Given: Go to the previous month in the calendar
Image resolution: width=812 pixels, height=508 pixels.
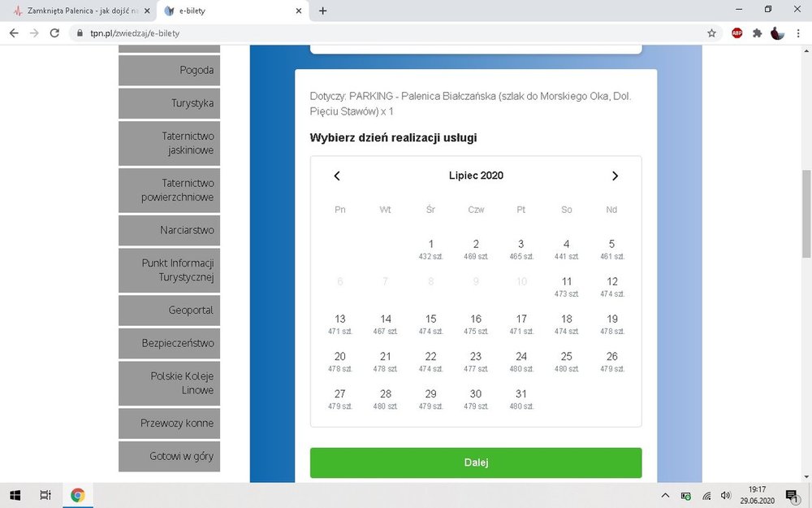Looking at the screenshot, I should click(337, 176).
